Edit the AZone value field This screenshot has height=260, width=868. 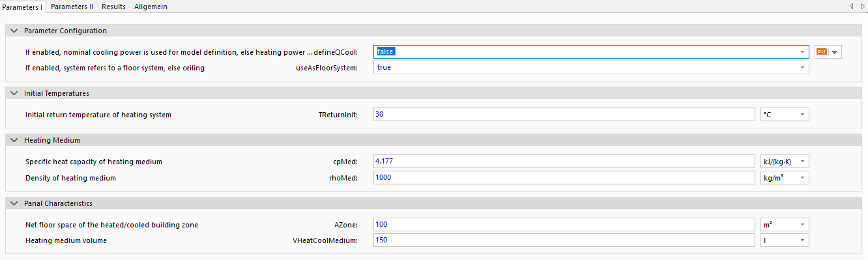point(564,225)
